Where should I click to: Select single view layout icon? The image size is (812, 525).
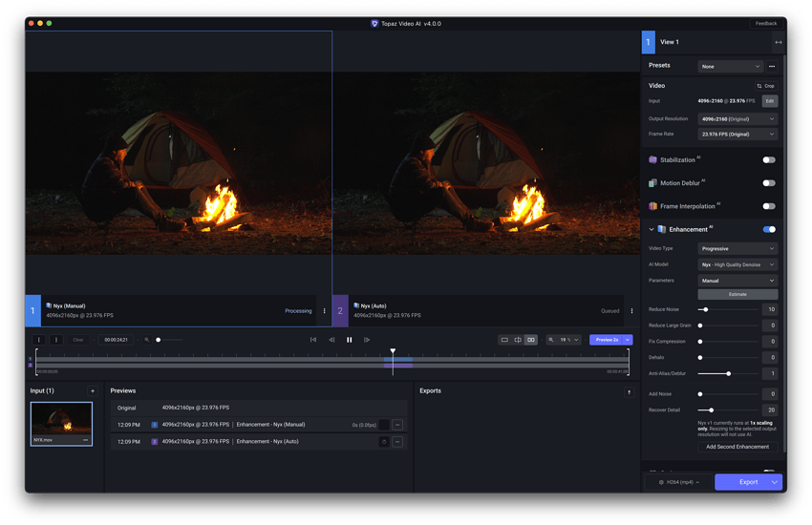tap(504, 340)
